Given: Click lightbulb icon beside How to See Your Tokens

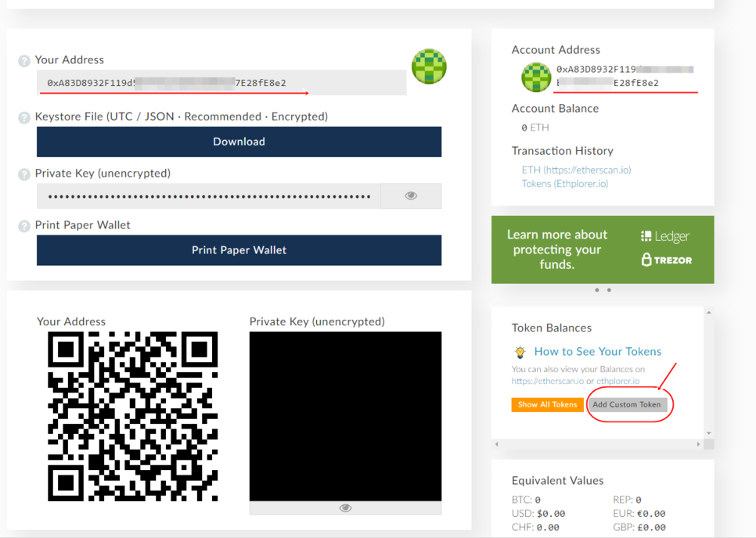Looking at the screenshot, I should [x=520, y=352].
